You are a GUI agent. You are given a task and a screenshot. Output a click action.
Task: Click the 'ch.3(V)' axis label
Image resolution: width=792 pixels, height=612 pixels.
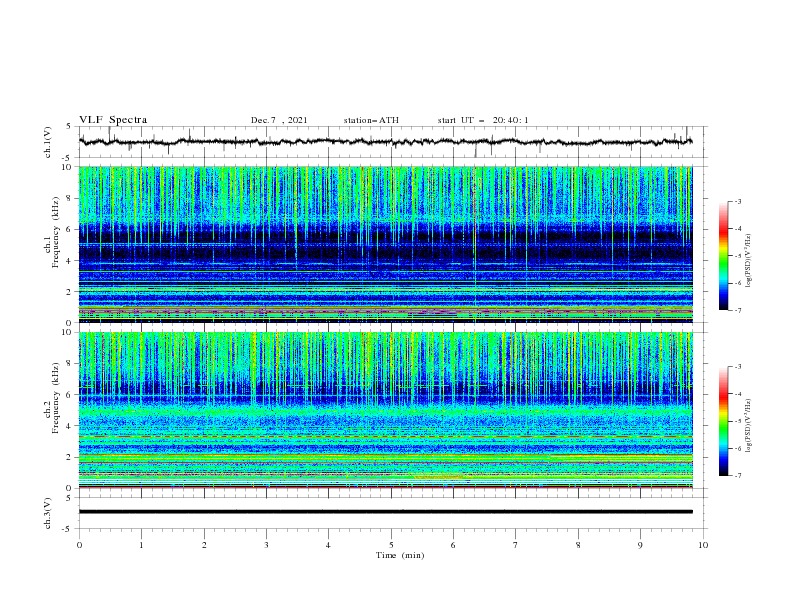(48, 513)
